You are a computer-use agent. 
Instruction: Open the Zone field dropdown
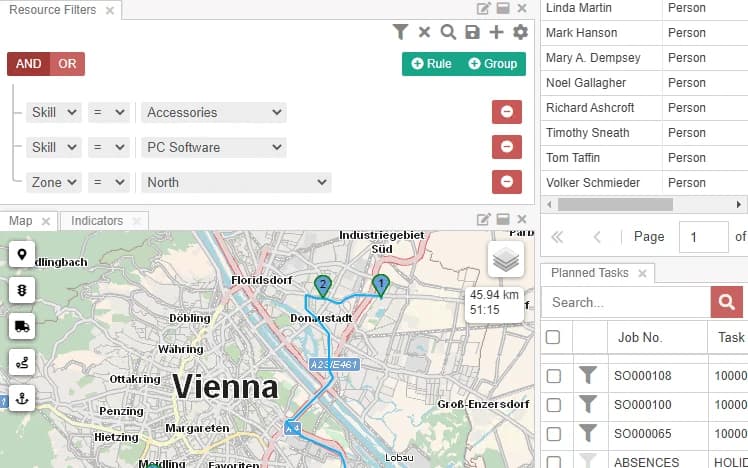[x=53, y=183]
